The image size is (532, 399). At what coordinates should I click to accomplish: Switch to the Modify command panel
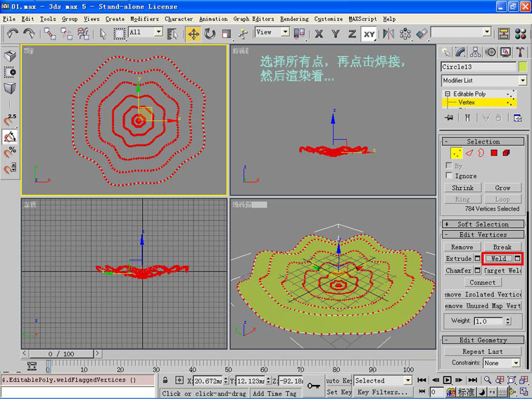460,52
